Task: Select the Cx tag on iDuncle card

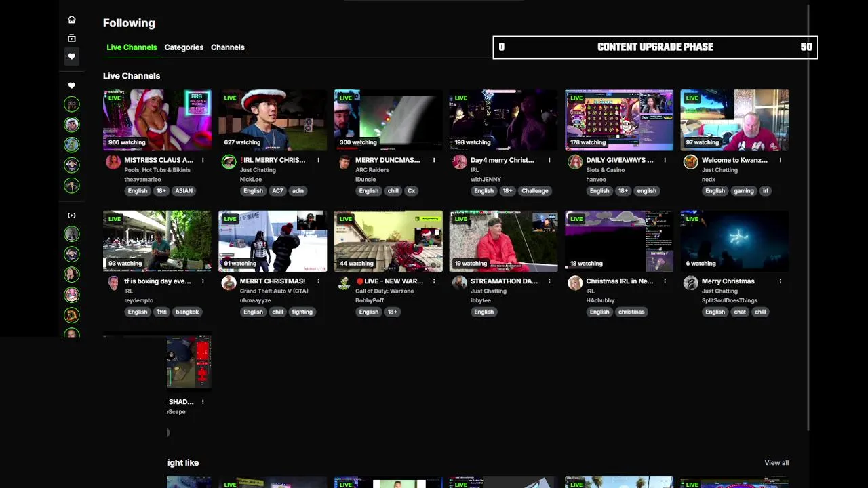Action: tap(411, 191)
